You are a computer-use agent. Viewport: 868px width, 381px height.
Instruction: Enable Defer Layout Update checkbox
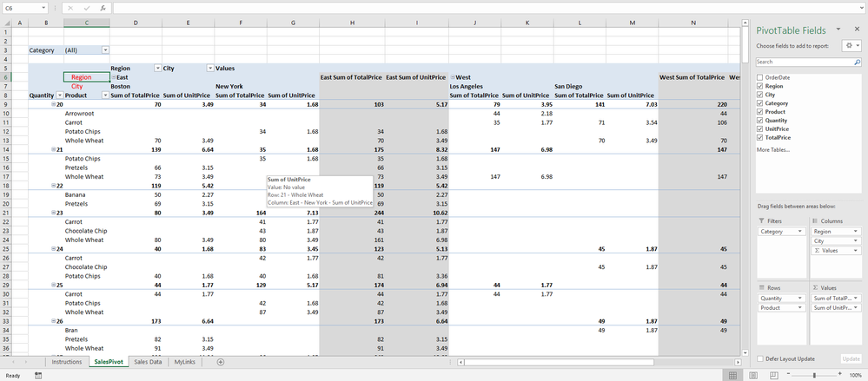(760, 359)
